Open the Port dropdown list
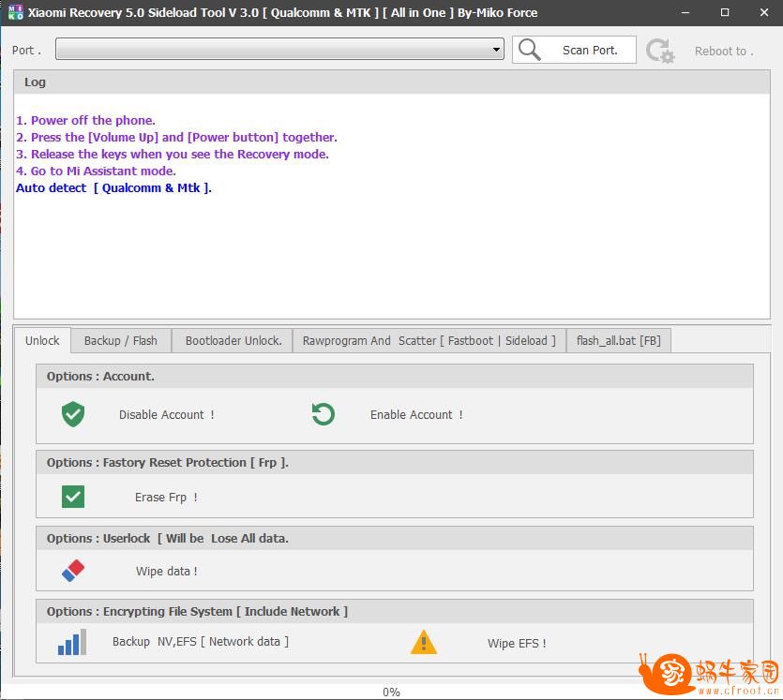 pyautogui.click(x=279, y=49)
